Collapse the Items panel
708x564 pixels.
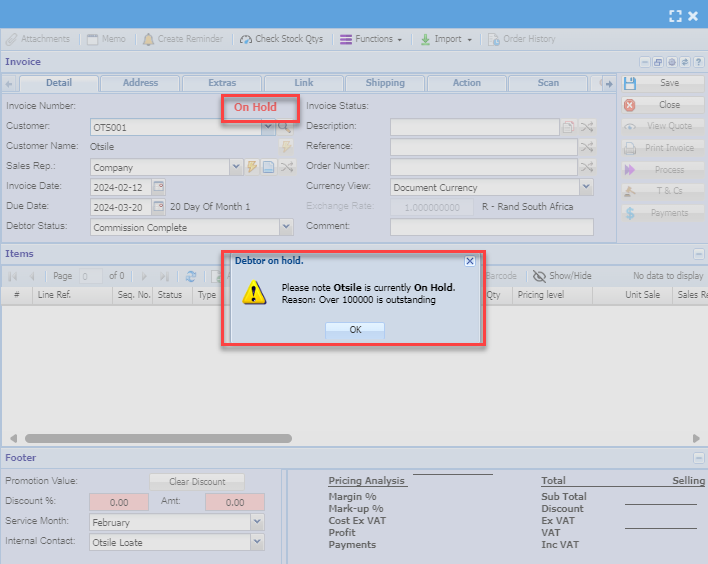click(699, 254)
